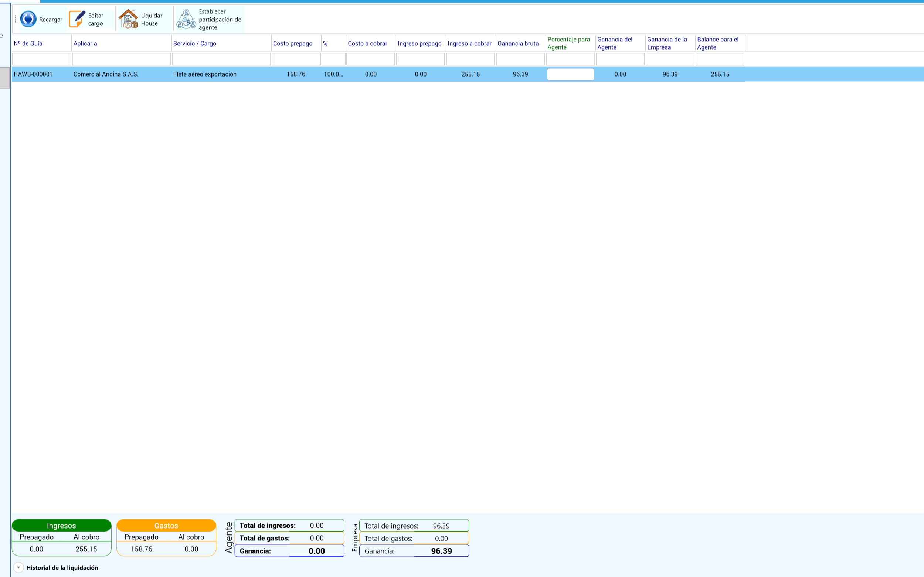
Task: Click the Editar cargo label
Action: tap(96, 20)
